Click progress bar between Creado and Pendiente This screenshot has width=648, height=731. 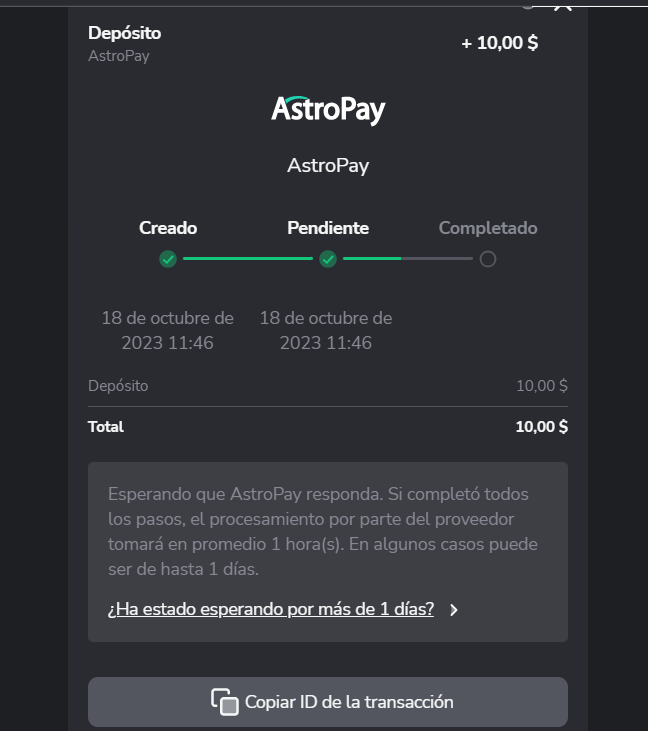coord(248,259)
